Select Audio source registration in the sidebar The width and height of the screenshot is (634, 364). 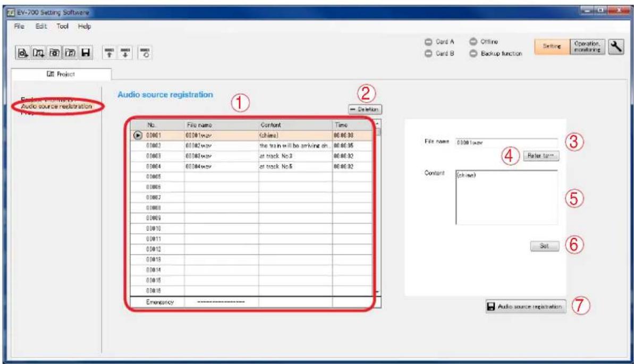tap(56, 106)
